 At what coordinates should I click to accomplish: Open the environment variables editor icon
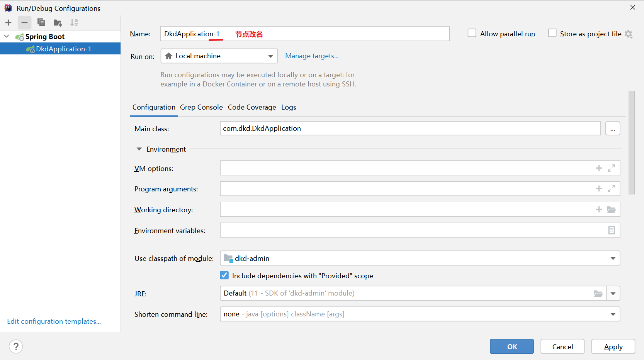tap(611, 230)
